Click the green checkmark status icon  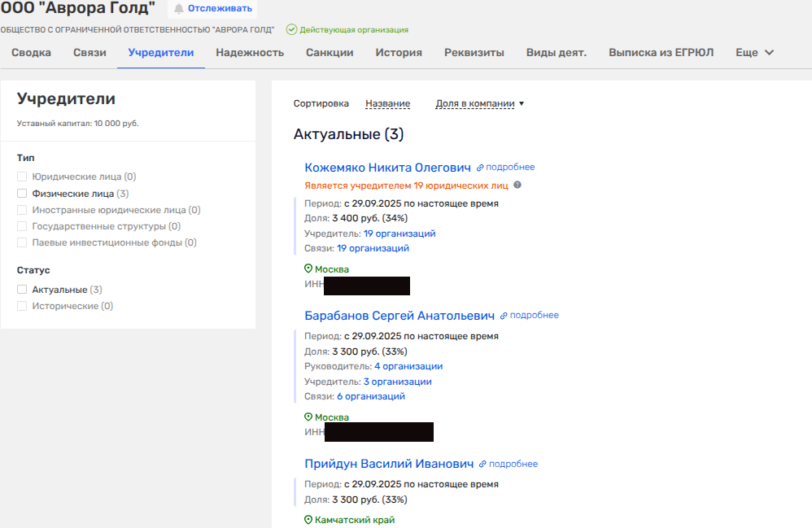[x=291, y=29]
